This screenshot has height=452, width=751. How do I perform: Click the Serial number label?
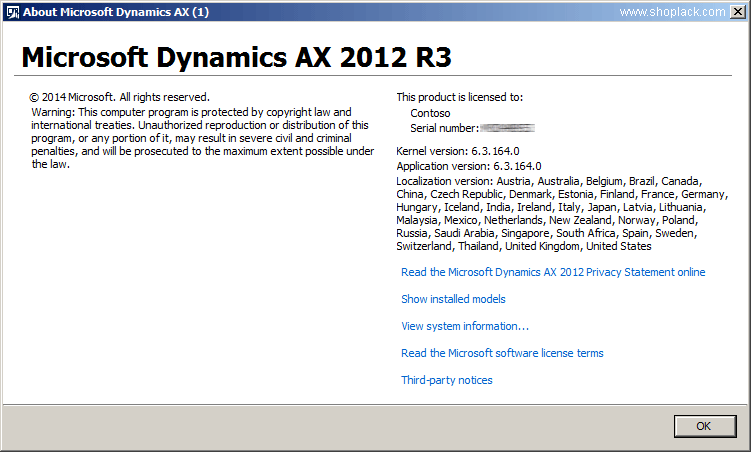[x=444, y=128]
